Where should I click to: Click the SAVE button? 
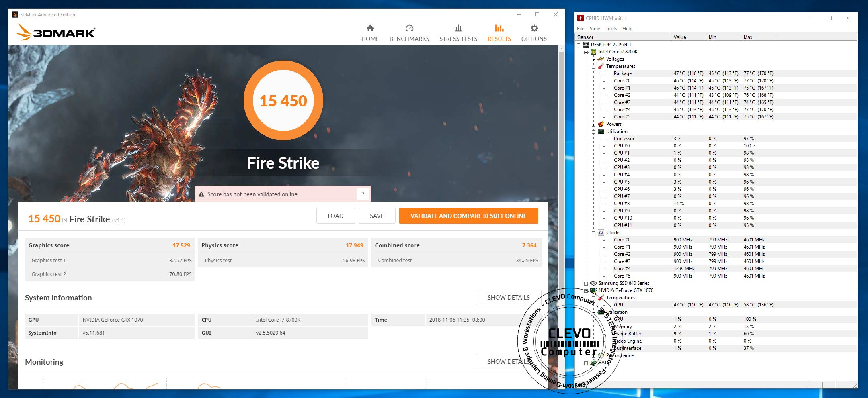[x=377, y=216]
